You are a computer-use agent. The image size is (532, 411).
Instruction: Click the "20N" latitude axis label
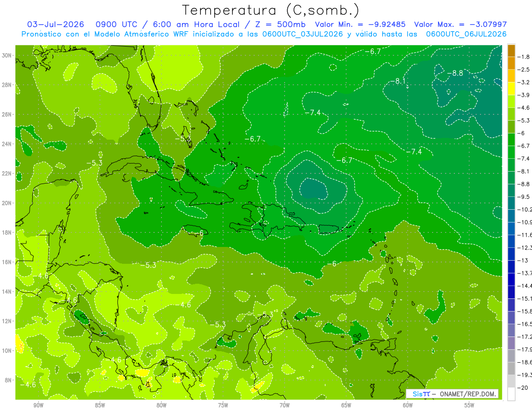click(7, 203)
